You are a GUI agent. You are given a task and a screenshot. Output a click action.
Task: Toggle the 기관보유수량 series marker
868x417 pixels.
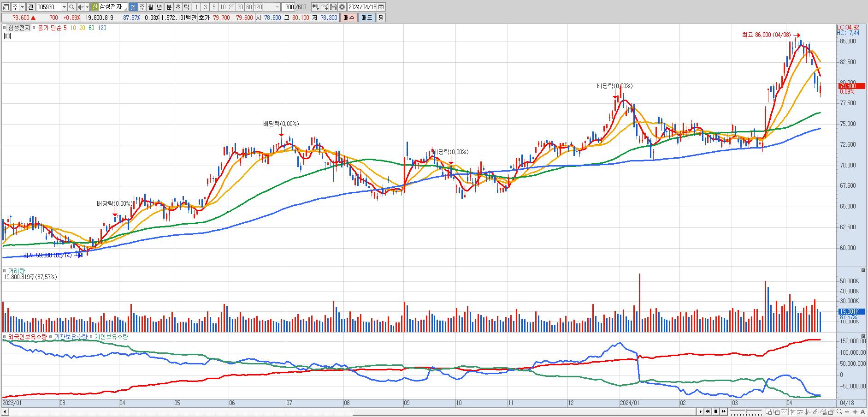point(51,337)
